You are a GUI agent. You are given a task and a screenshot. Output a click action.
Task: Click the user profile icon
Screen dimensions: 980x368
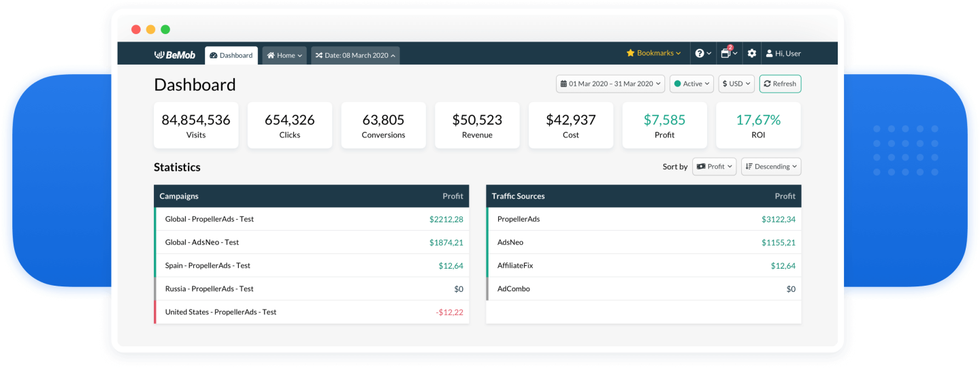[769, 54]
